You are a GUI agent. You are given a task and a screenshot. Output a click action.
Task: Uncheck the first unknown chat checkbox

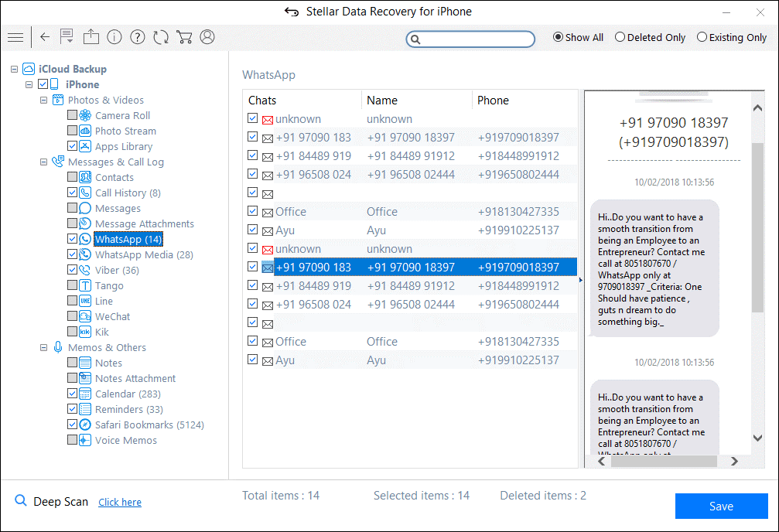point(252,118)
